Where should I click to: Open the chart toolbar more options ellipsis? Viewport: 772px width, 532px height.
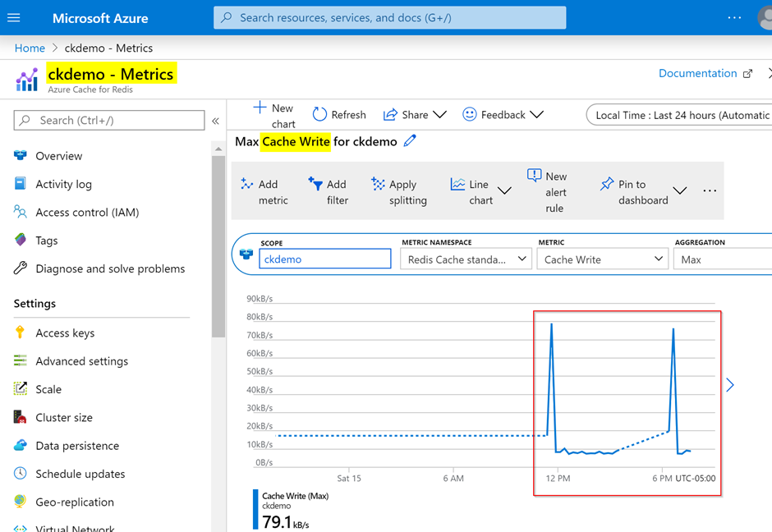tap(710, 190)
